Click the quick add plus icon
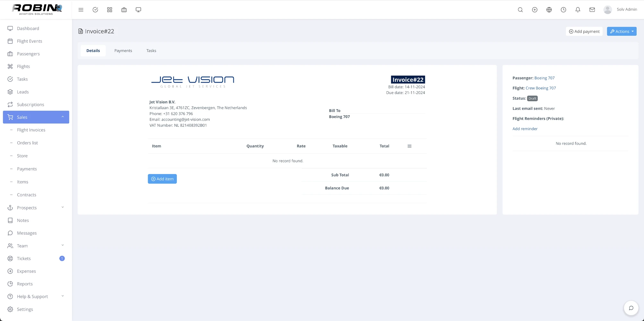The image size is (644, 321). click(x=535, y=10)
